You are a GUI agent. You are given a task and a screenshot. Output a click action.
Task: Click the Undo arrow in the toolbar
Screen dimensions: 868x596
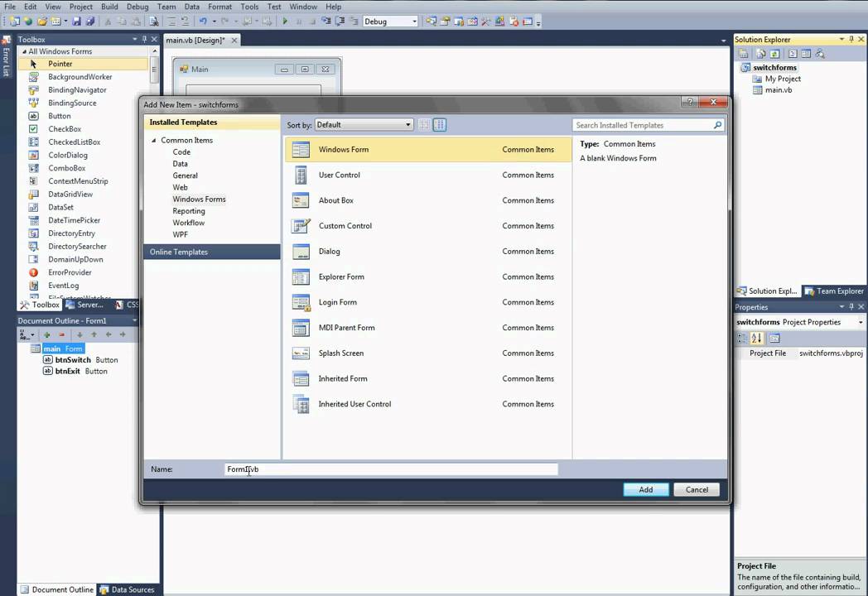click(x=203, y=21)
